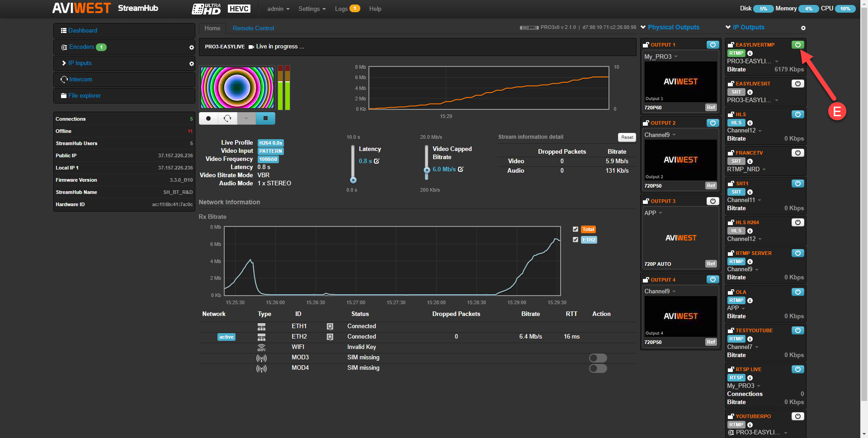Show info for EASYLIVERTMP RTMP output

pos(750,53)
